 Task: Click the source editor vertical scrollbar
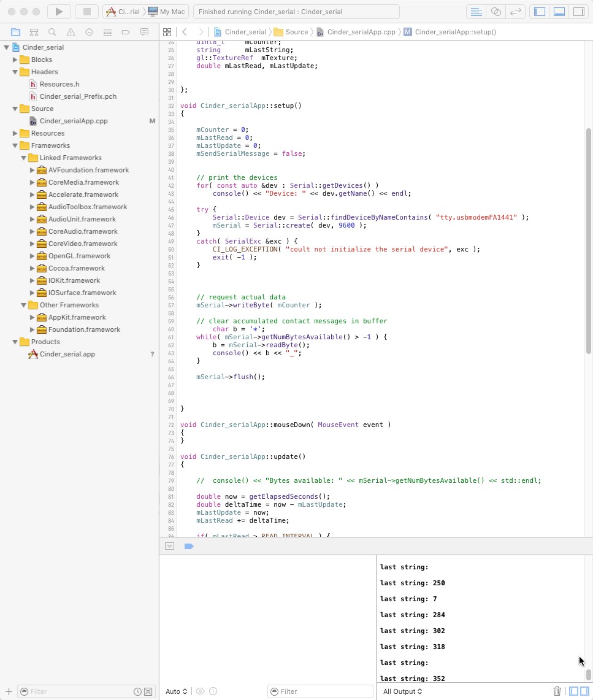coord(589,241)
